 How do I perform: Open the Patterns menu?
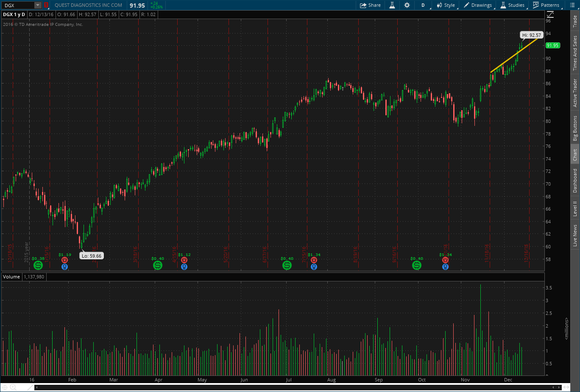point(546,5)
